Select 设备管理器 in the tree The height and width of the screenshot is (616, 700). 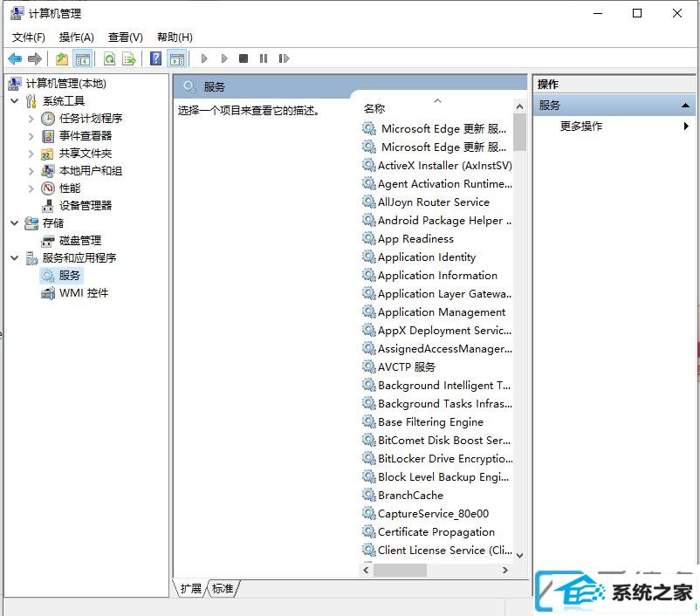pyautogui.click(x=86, y=205)
